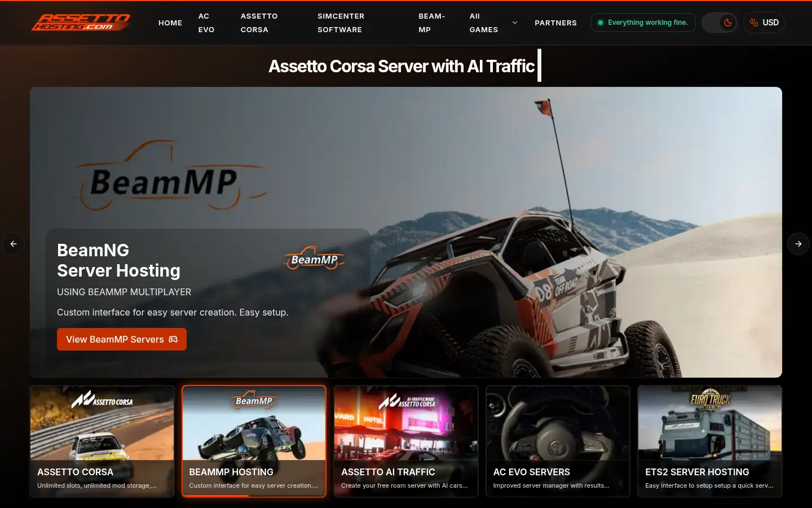
Task: Click the Assetto Corsa logo on first card
Action: click(102, 400)
